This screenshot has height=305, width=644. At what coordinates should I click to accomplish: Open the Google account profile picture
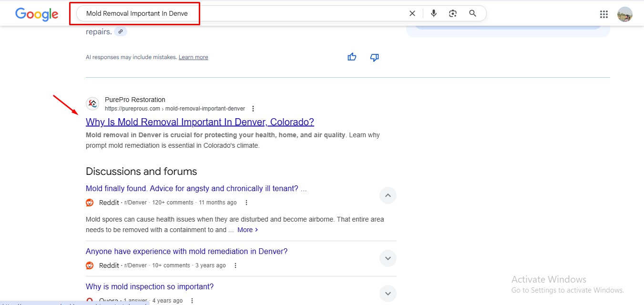pos(624,14)
